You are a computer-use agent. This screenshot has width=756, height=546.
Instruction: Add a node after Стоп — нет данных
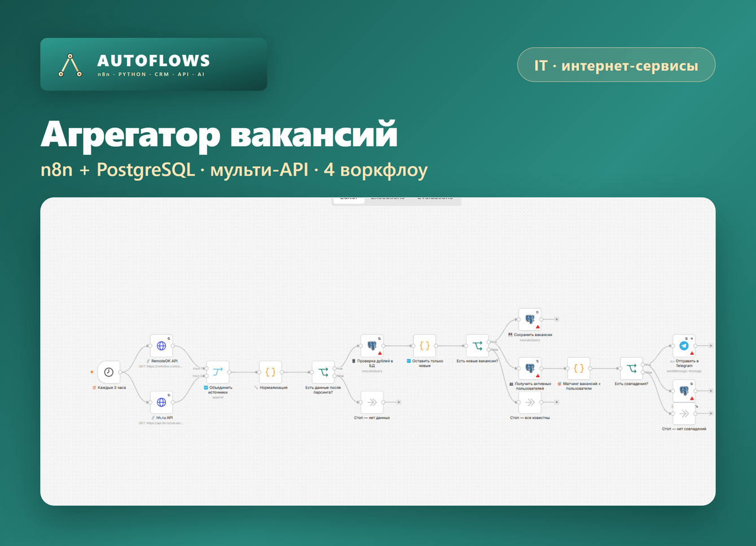pyautogui.click(x=399, y=402)
